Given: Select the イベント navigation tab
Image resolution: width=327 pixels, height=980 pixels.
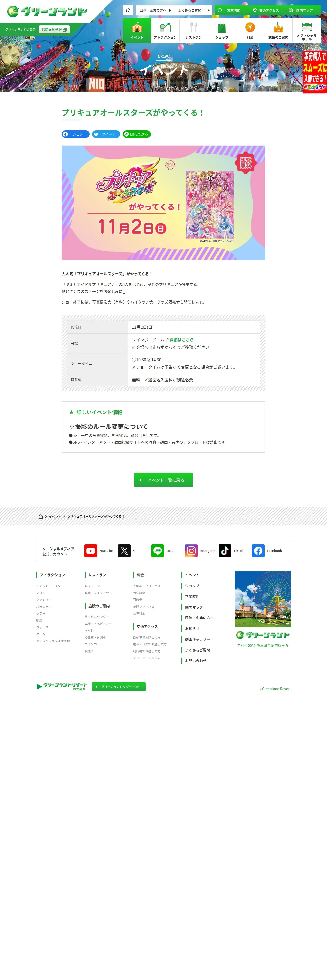Looking at the screenshot, I should point(137,31).
